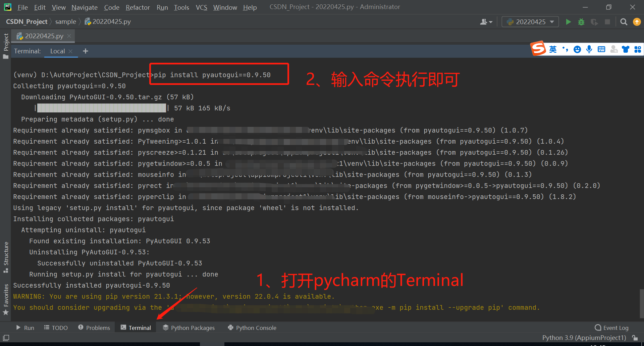
Task: Click the lock icon in status bar
Action: tap(635, 338)
